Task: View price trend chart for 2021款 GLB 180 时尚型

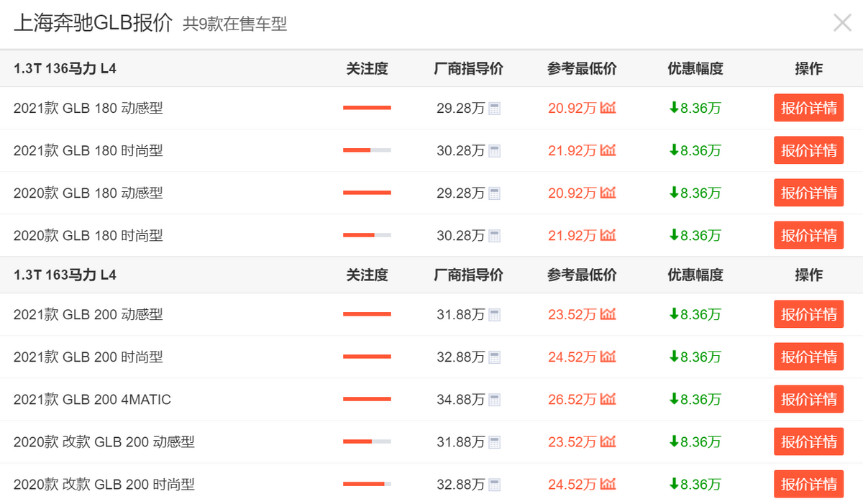Action: click(608, 151)
